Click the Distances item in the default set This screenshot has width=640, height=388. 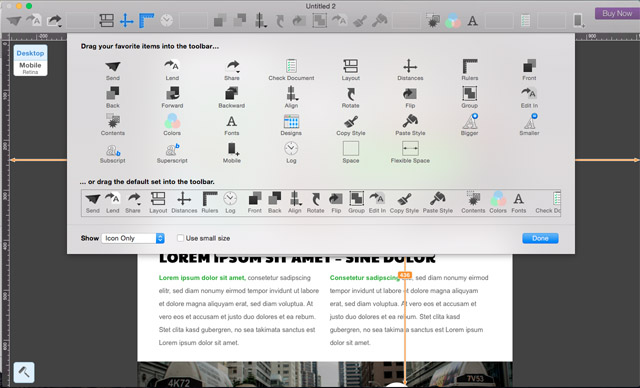pyautogui.click(x=184, y=202)
